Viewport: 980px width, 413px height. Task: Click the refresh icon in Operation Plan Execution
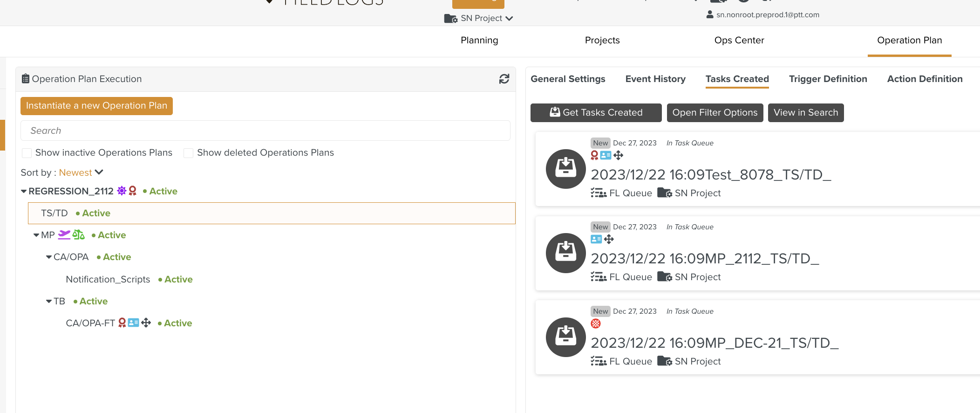coord(504,79)
